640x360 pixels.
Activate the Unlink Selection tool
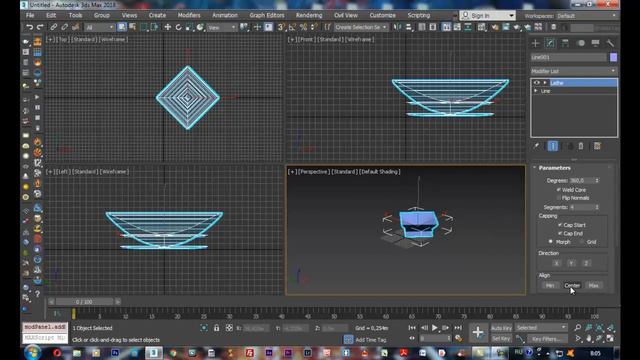pyautogui.click(x=64, y=27)
